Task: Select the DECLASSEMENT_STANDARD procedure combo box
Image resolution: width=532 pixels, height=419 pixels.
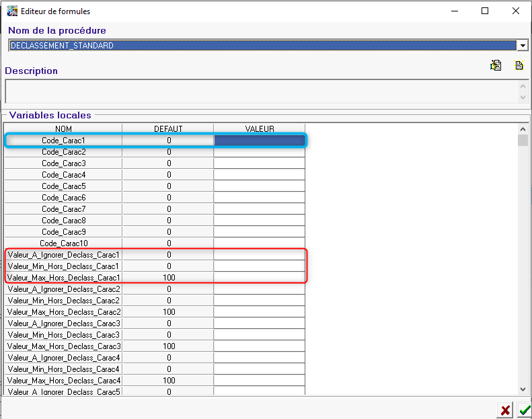Action: point(262,46)
